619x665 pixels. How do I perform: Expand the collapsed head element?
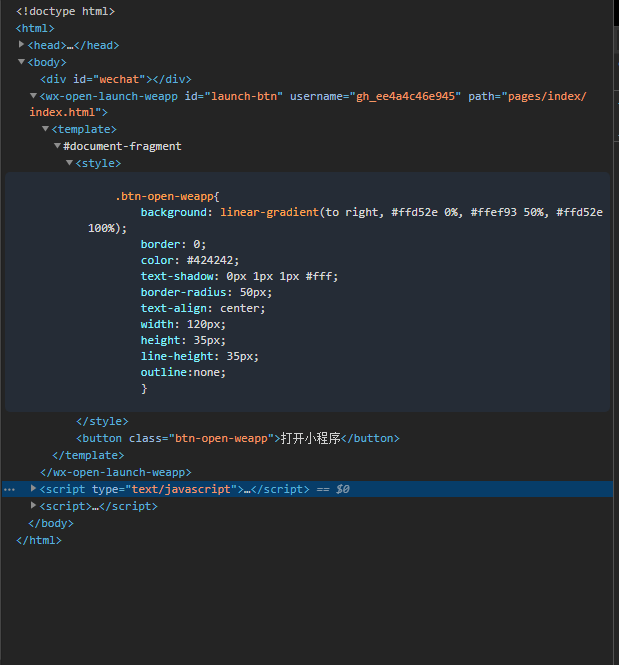pos(21,44)
